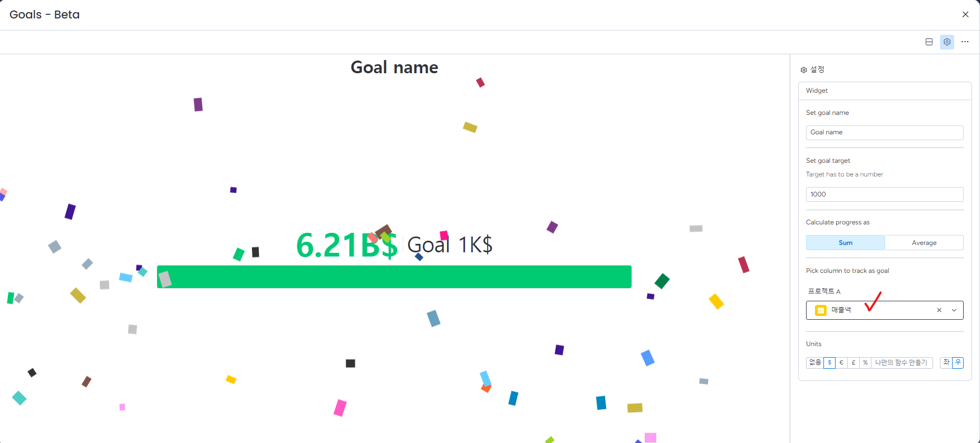Set unit position to left (좌)
Screen dimensions: 980x443
[x=946, y=362]
